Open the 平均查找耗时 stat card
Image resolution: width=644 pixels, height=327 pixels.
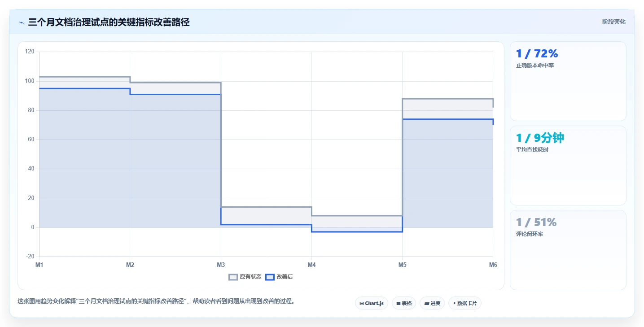click(568, 166)
